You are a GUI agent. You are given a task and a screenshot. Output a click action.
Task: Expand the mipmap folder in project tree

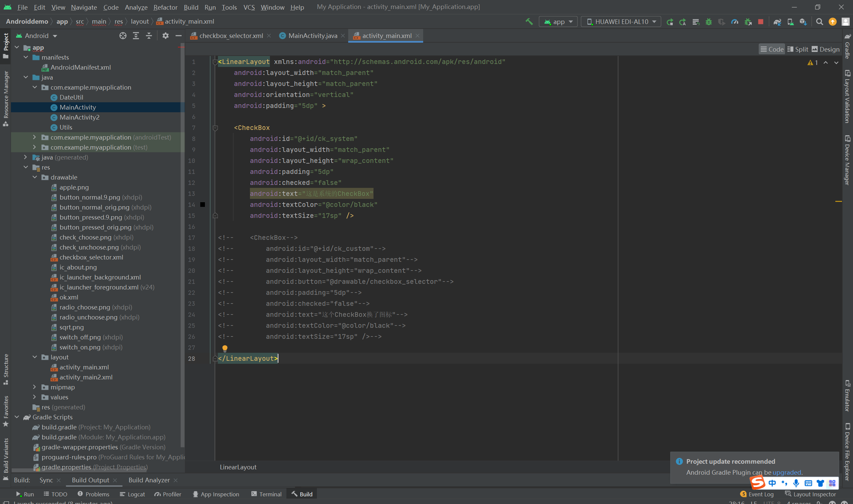(x=35, y=387)
